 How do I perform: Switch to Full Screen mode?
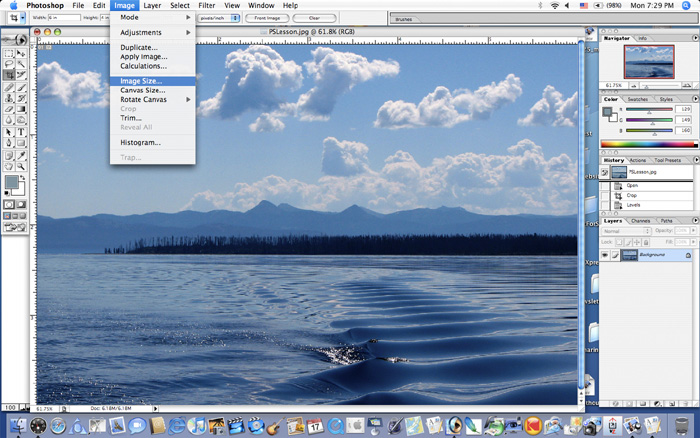click(22, 216)
